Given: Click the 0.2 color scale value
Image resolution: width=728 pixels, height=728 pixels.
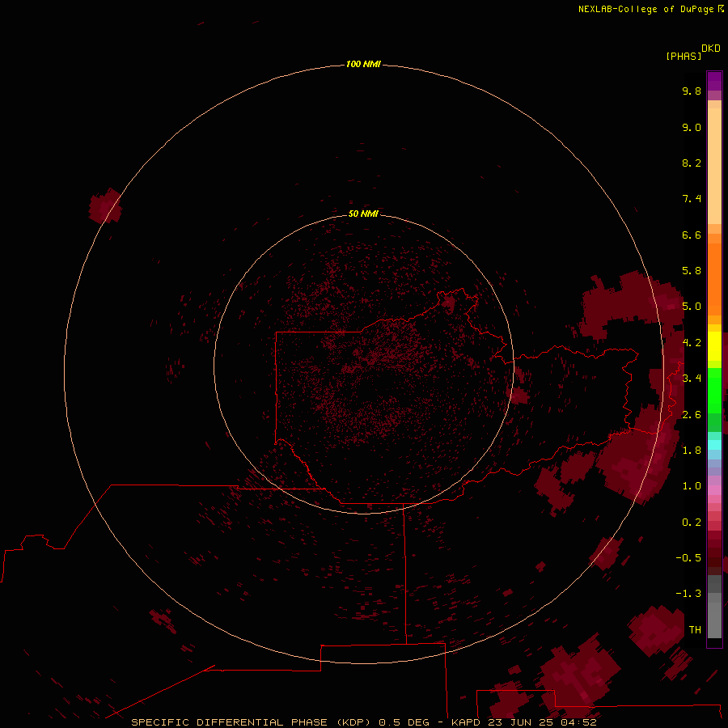Looking at the screenshot, I should coord(692,523).
